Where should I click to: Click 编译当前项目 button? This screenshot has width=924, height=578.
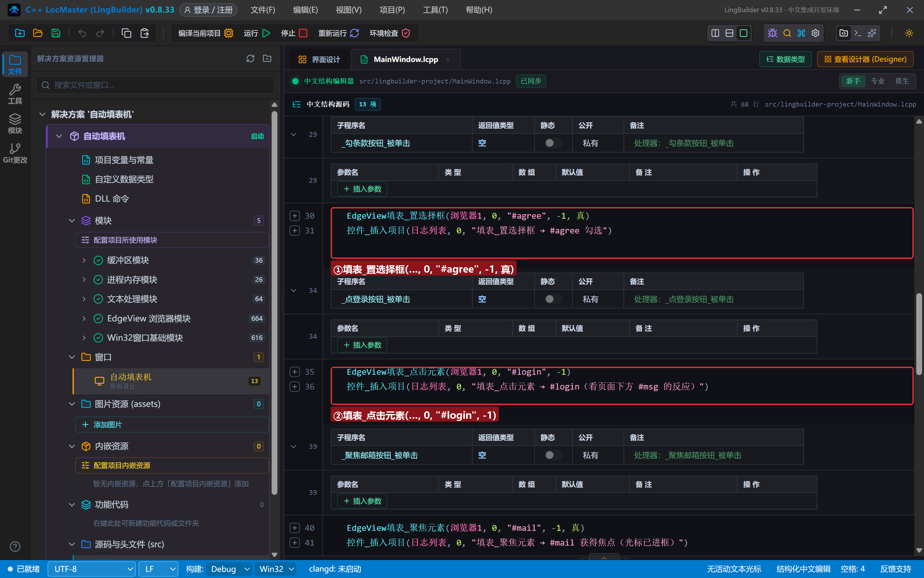[205, 33]
